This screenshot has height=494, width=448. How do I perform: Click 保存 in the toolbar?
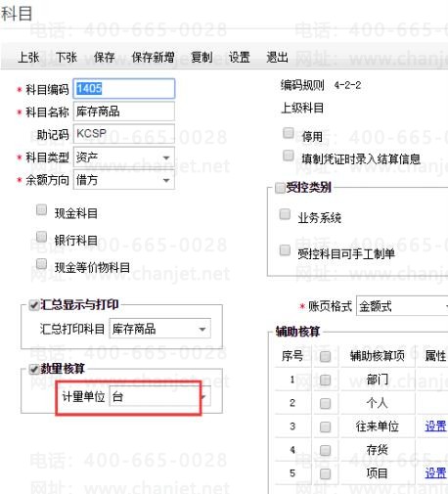105,58
